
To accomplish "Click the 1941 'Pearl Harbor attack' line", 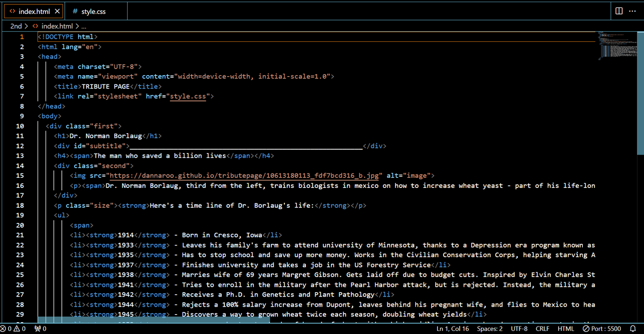I will click(x=332, y=285).
